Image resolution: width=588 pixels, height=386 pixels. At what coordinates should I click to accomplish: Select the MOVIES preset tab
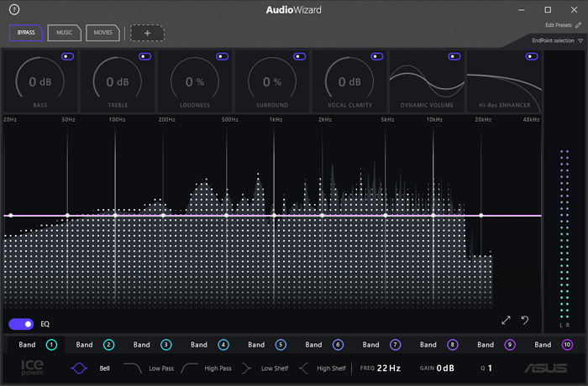point(102,33)
